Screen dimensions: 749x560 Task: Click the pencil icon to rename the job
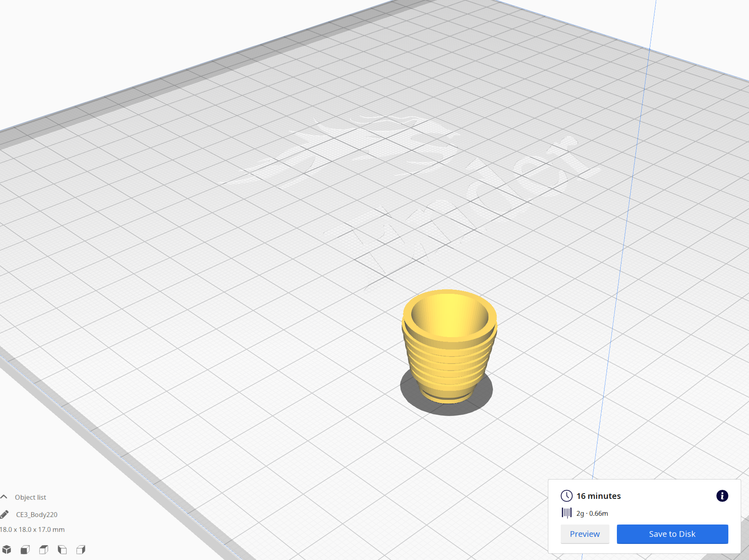[5, 514]
